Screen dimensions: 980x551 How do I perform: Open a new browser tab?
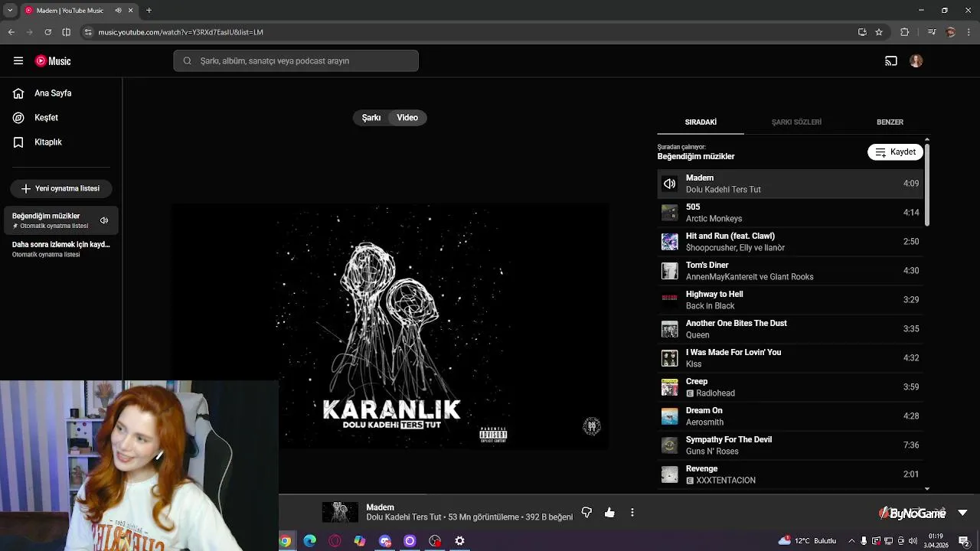149,11
